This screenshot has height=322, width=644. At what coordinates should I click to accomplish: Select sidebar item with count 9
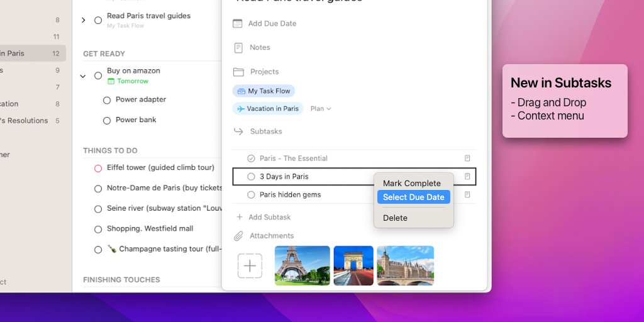pos(32,70)
